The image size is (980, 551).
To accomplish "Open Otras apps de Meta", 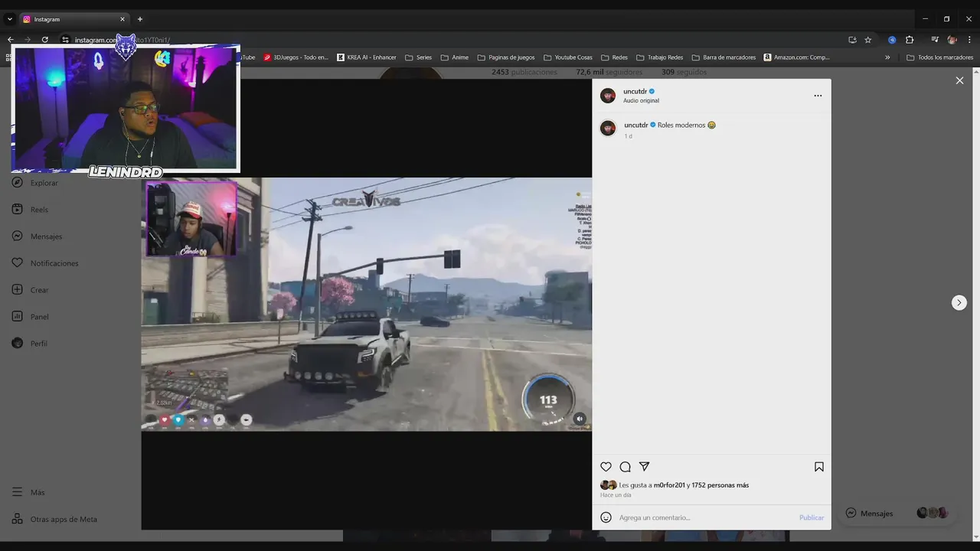I will [x=54, y=519].
